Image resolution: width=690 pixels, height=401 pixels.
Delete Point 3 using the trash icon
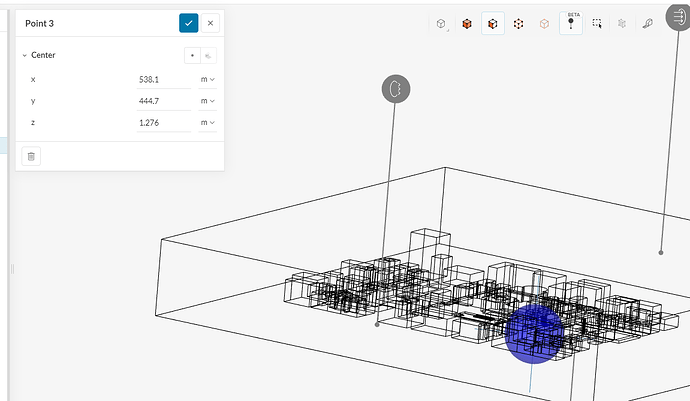(31, 156)
